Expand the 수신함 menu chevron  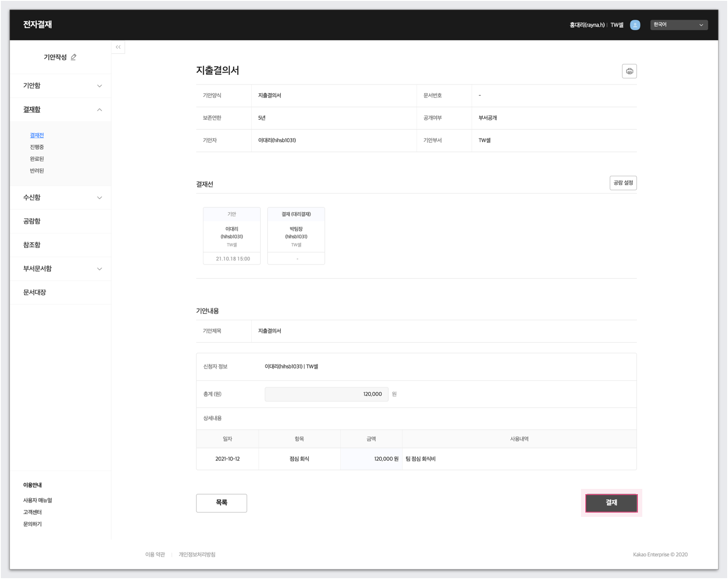click(99, 198)
